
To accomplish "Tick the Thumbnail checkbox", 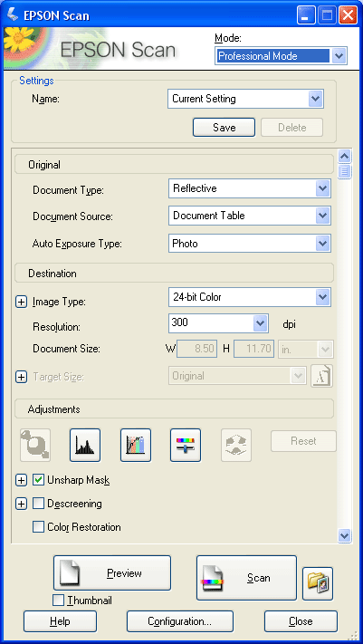I will 59,601.
